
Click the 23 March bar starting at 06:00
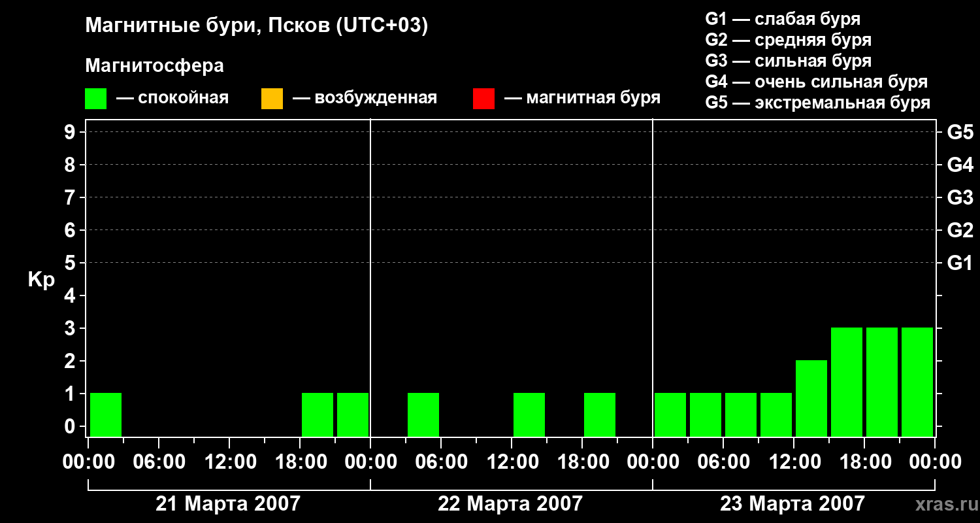tap(741, 414)
